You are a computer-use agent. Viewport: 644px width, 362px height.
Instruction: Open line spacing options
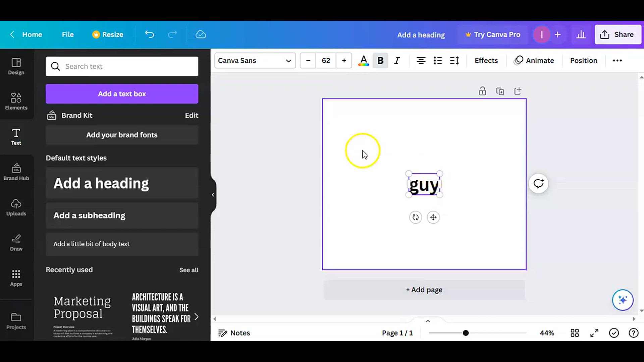[x=454, y=61]
